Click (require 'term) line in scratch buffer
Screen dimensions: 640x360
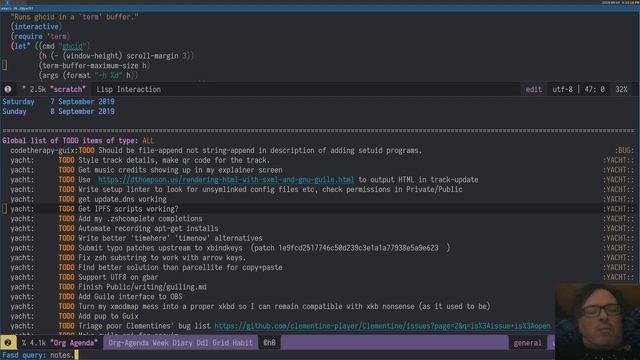(x=40, y=37)
